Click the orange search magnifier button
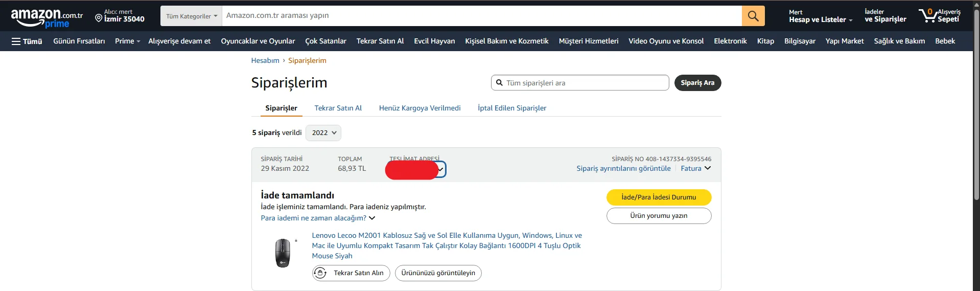 coord(753,16)
